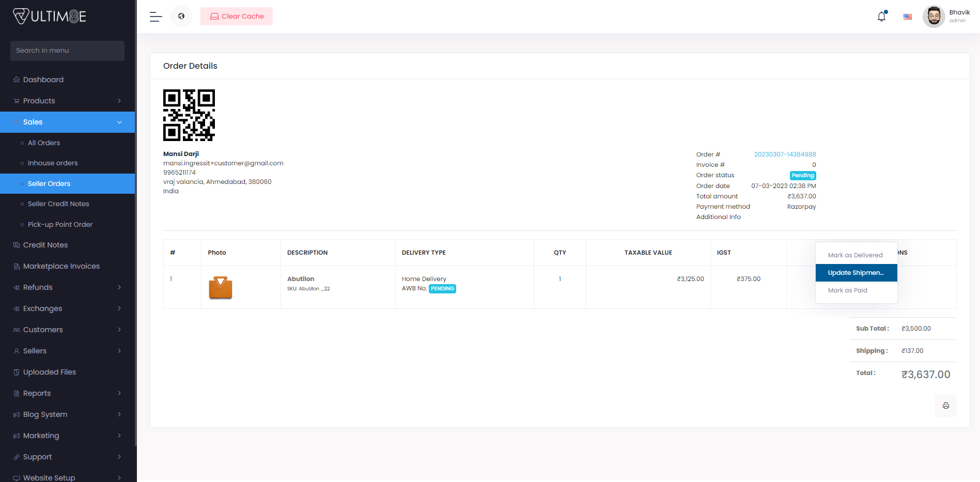Screen dimensions: 980x482
Task: Click the Marketing sidebar icon
Action: point(17,436)
